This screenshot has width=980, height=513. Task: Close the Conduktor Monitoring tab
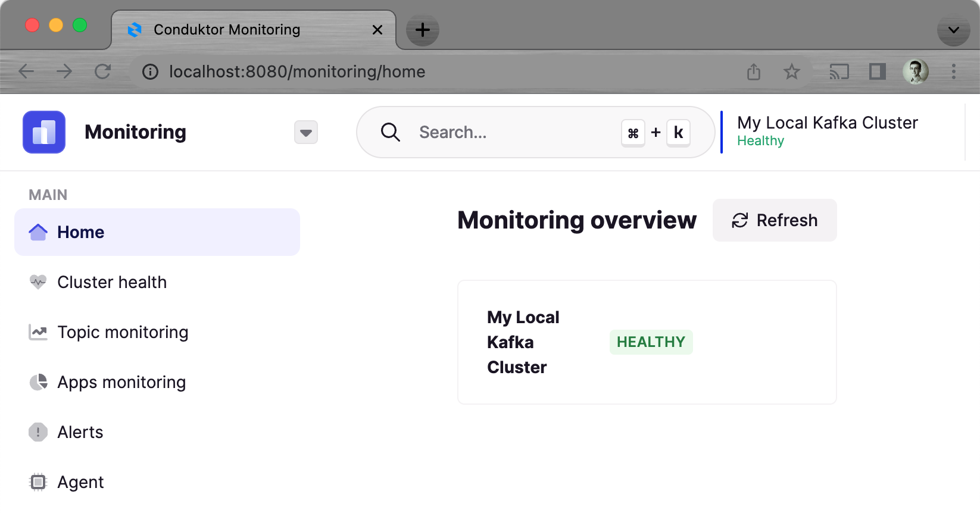[x=377, y=30]
